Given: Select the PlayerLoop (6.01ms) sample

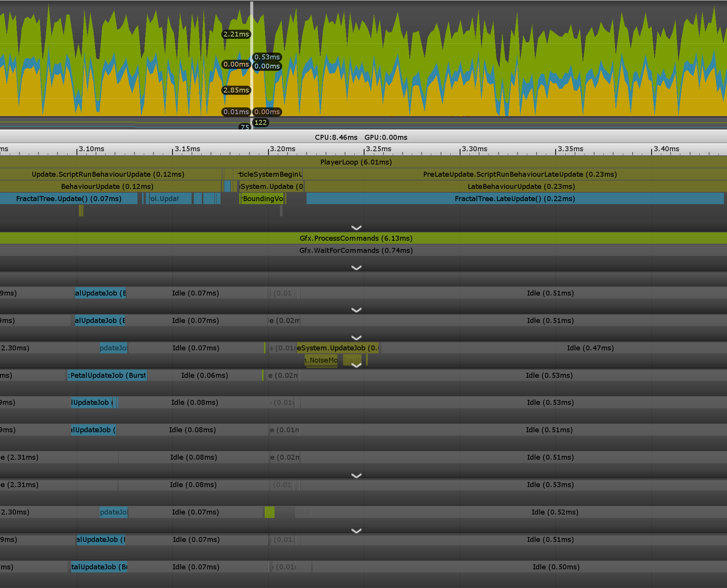Looking at the screenshot, I should 356,162.
